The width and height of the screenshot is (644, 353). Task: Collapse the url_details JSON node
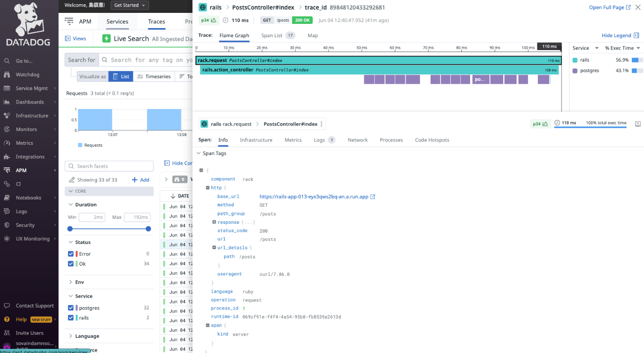(x=214, y=248)
